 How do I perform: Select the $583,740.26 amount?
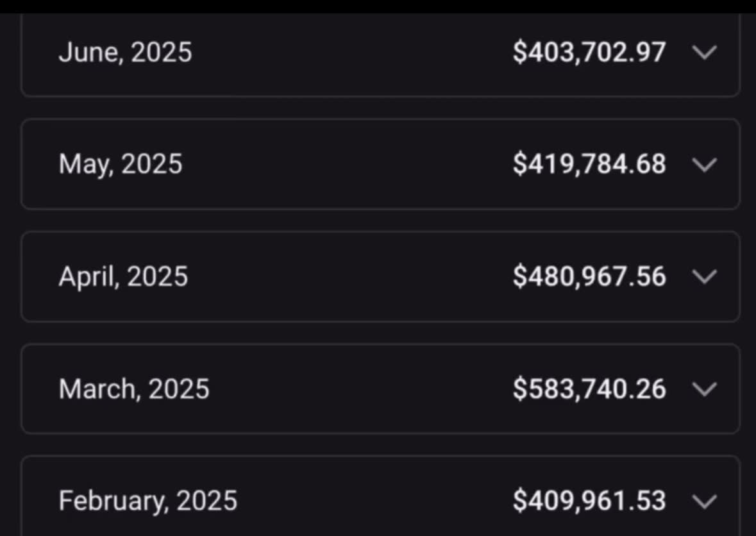coord(589,389)
